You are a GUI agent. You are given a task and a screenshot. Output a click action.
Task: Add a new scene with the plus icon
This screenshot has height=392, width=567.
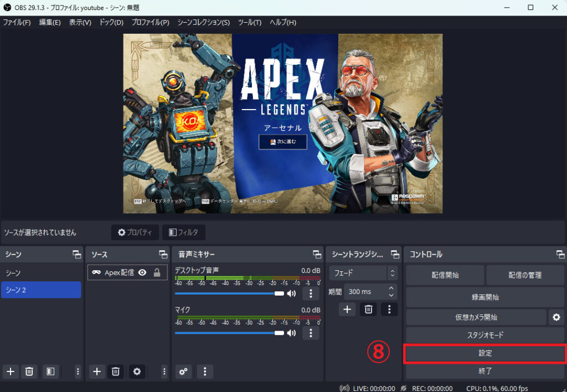point(11,372)
